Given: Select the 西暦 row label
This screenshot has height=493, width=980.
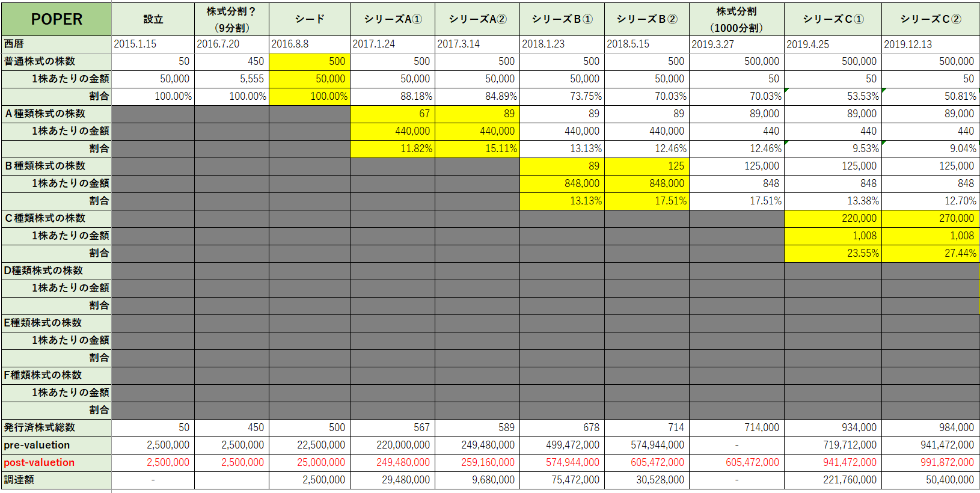Looking at the screenshot, I should pyautogui.click(x=57, y=44).
